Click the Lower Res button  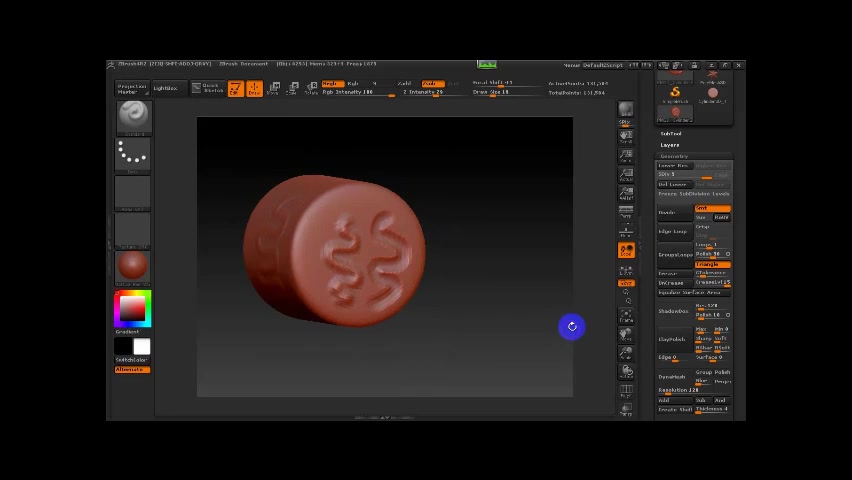click(674, 166)
